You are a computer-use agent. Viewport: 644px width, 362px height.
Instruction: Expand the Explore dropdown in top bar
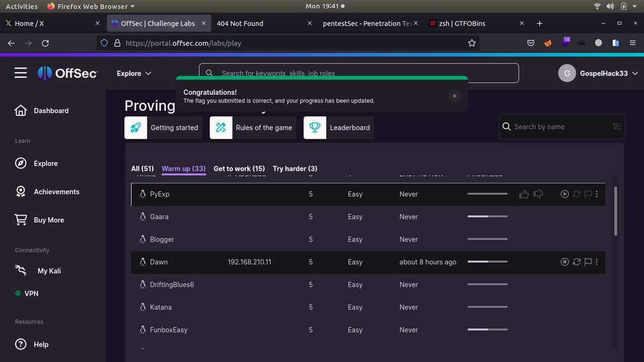(x=134, y=73)
